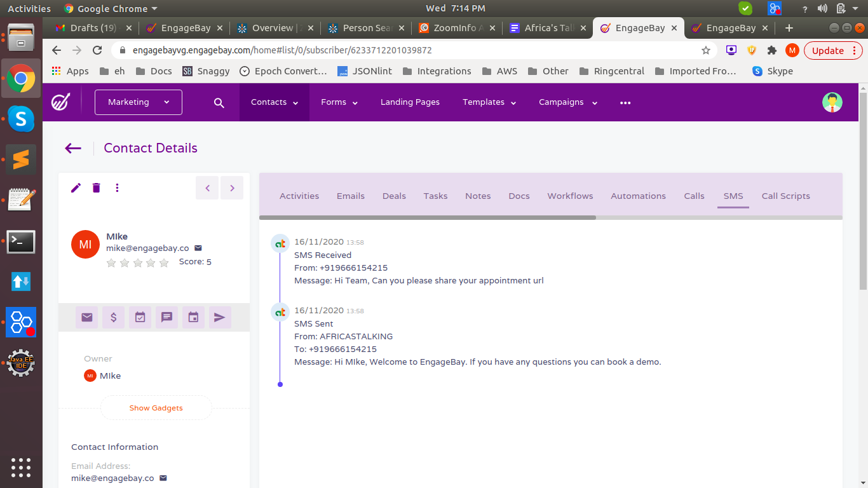The image size is (868, 488).
Task: Bookmark this page with the star icon
Action: click(705, 50)
